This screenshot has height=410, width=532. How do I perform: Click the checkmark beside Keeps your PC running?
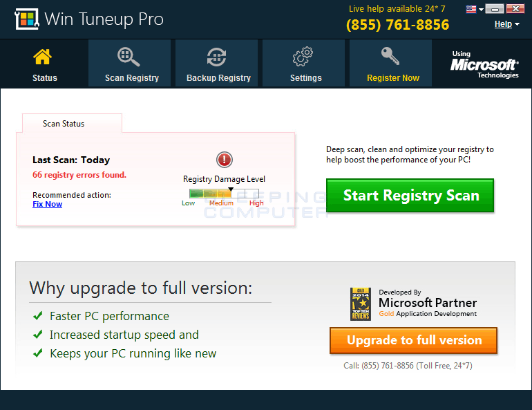[38, 353]
